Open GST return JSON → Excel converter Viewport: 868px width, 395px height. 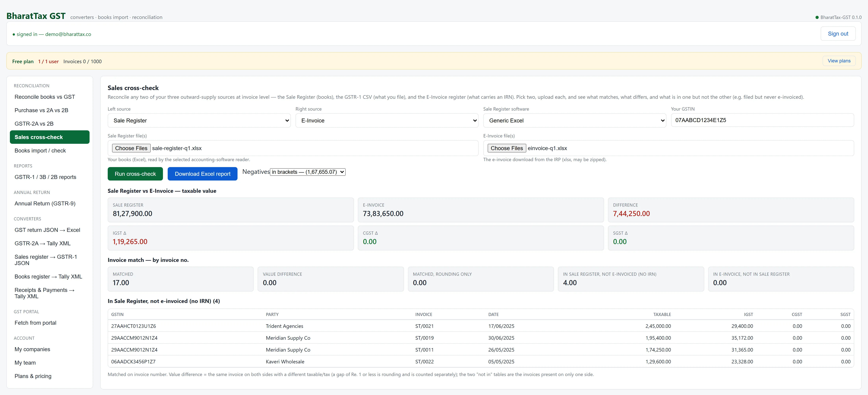[50, 230]
